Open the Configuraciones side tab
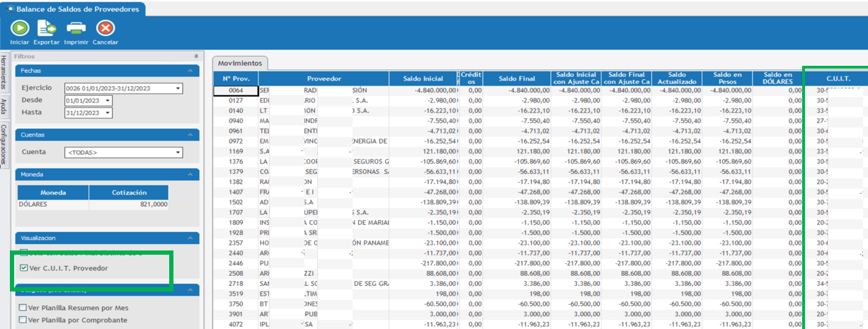The image size is (868, 329). click(4, 144)
